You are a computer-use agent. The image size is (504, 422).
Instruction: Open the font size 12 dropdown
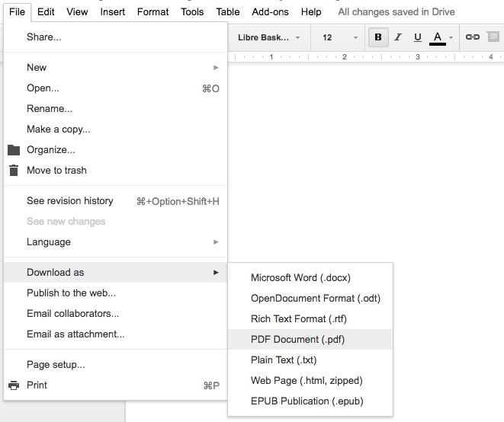[x=339, y=37]
